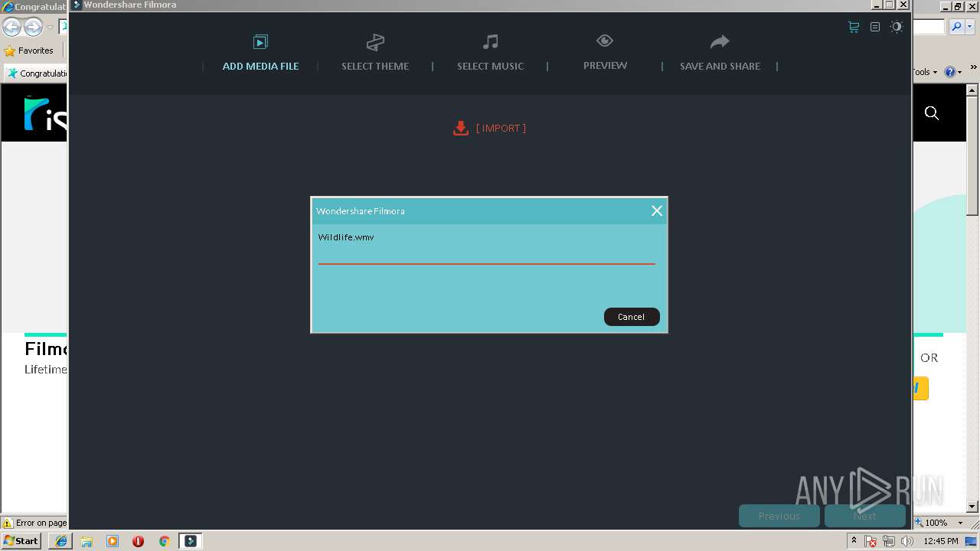Go to the Select Theme step

375,52
